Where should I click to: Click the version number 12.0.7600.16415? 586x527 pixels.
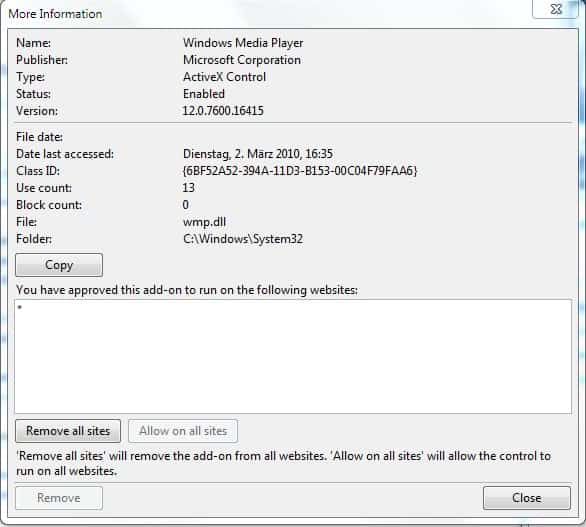pyautogui.click(x=223, y=111)
